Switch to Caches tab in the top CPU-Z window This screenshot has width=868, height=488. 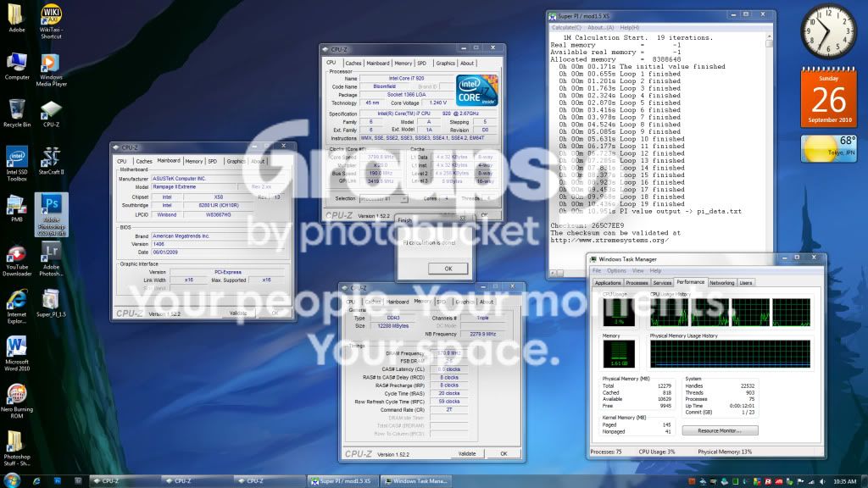click(353, 63)
